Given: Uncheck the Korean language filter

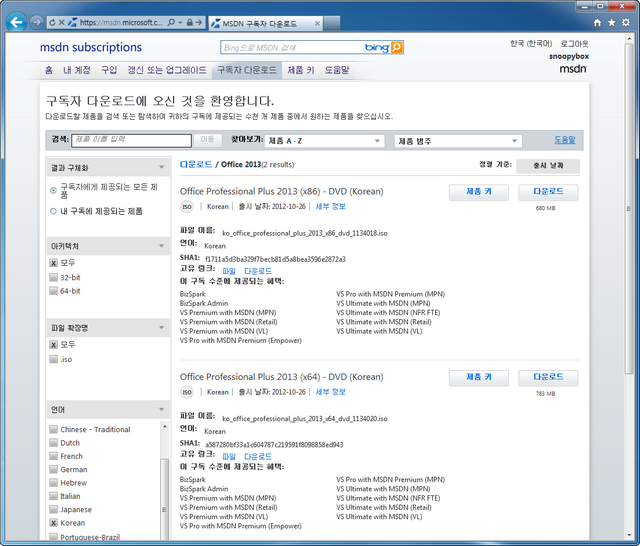Looking at the screenshot, I should coord(53,523).
